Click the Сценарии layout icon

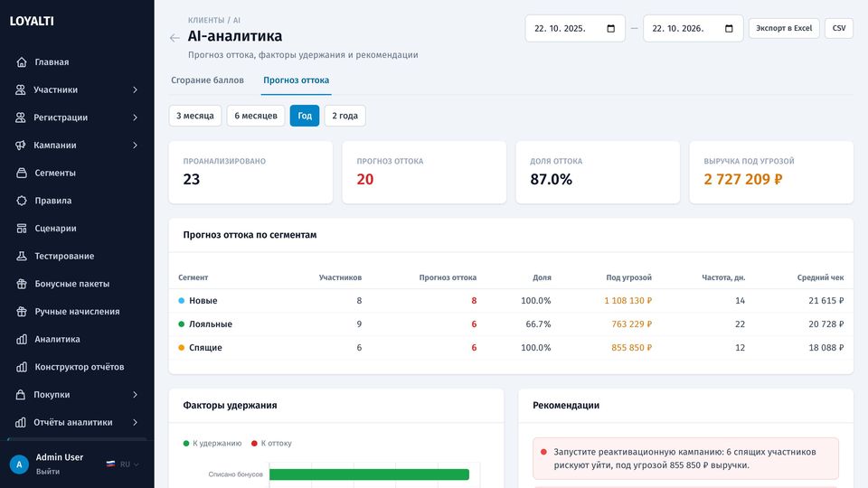click(x=22, y=228)
